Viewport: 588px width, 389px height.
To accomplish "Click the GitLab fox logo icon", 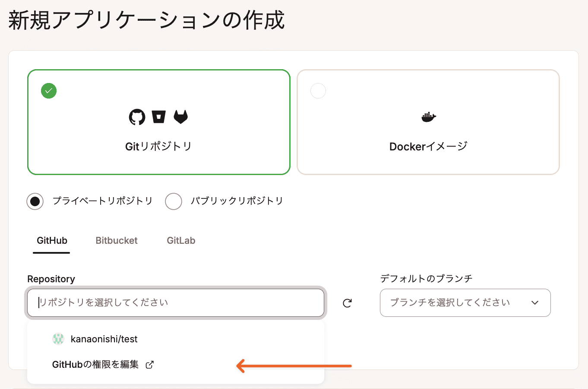I will pos(180,117).
